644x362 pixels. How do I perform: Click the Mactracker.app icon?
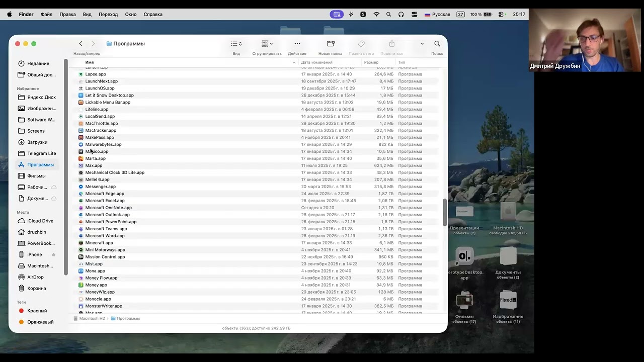(x=80, y=130)
